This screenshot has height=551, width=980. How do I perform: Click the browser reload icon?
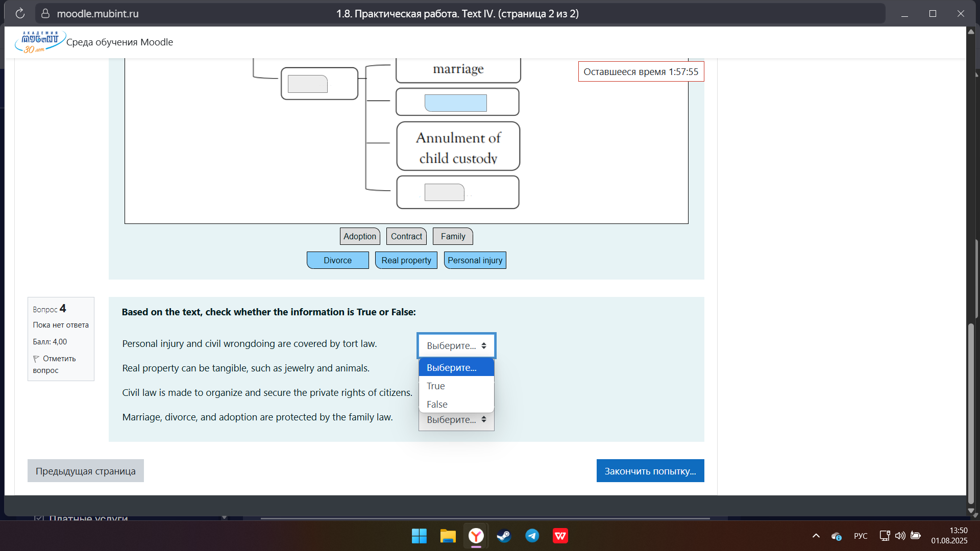click(20, 14)
